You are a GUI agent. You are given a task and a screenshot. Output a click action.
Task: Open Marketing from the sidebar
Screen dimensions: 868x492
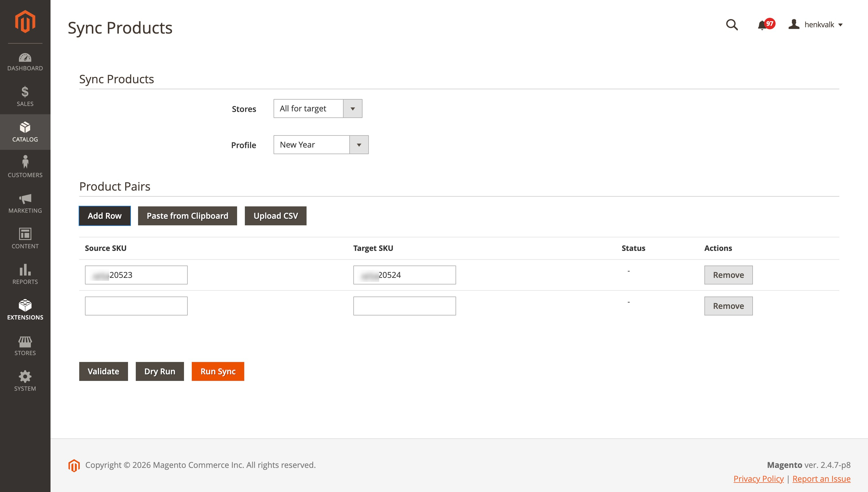pos(25,203)
